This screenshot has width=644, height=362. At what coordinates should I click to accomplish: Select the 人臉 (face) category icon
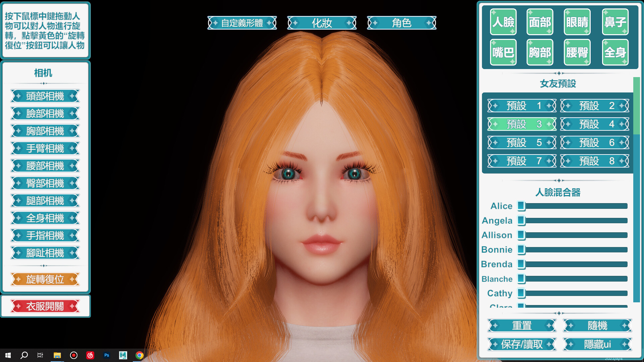click(503, 22)
